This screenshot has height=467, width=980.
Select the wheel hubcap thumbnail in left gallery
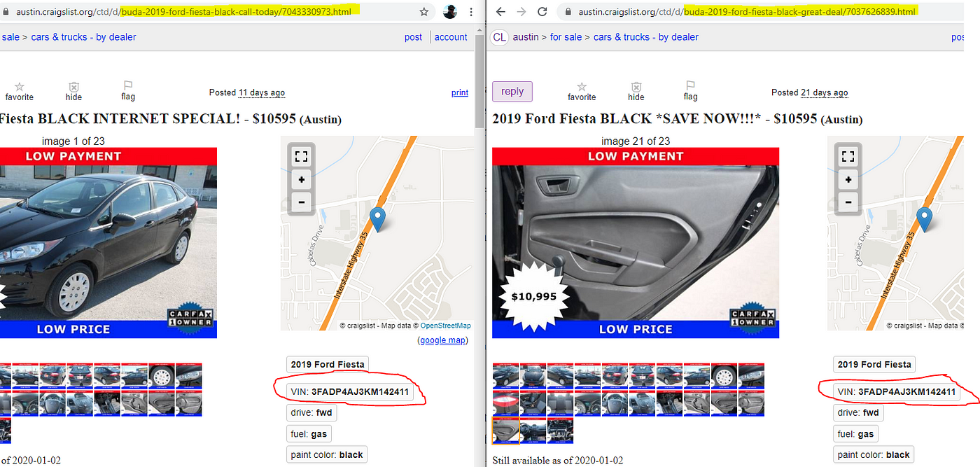(x=162, y=376)
